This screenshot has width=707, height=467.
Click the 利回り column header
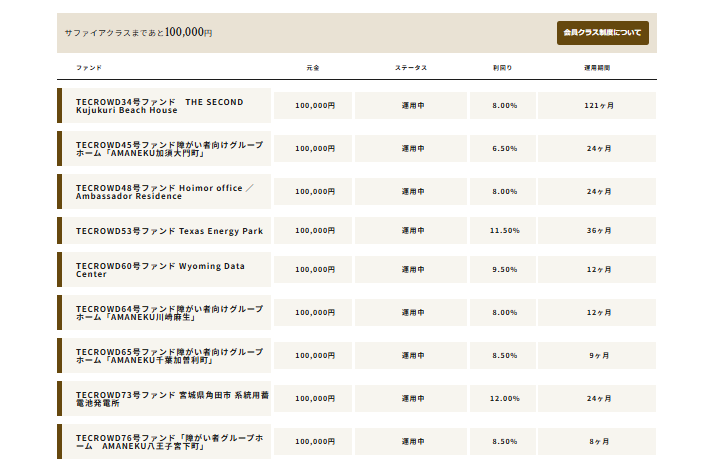point(503,68)
